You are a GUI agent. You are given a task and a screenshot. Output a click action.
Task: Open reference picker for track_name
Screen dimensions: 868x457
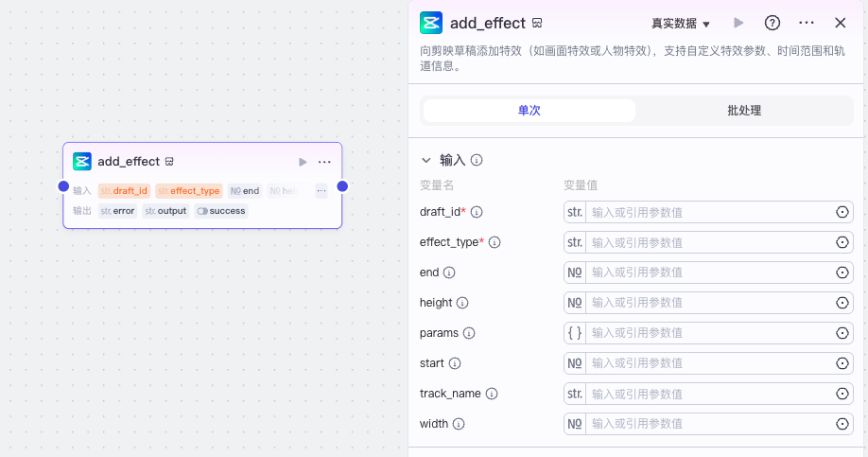(842, 394)
